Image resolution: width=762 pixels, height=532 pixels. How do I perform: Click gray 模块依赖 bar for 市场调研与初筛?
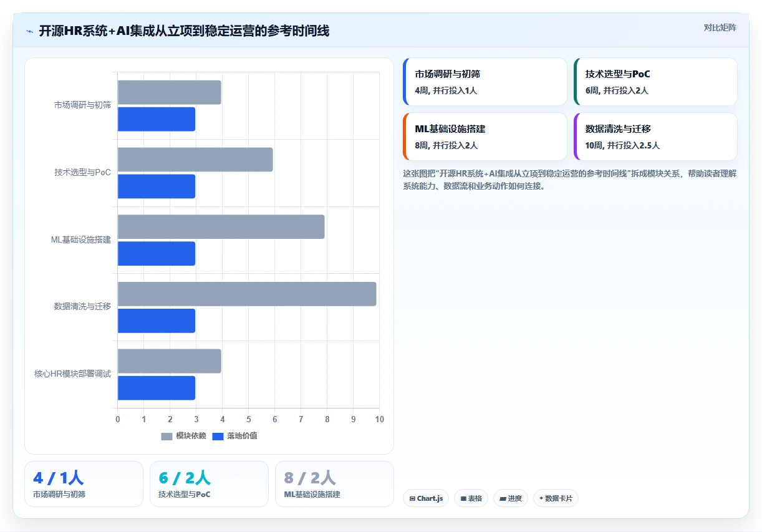(x=169, y=92)
